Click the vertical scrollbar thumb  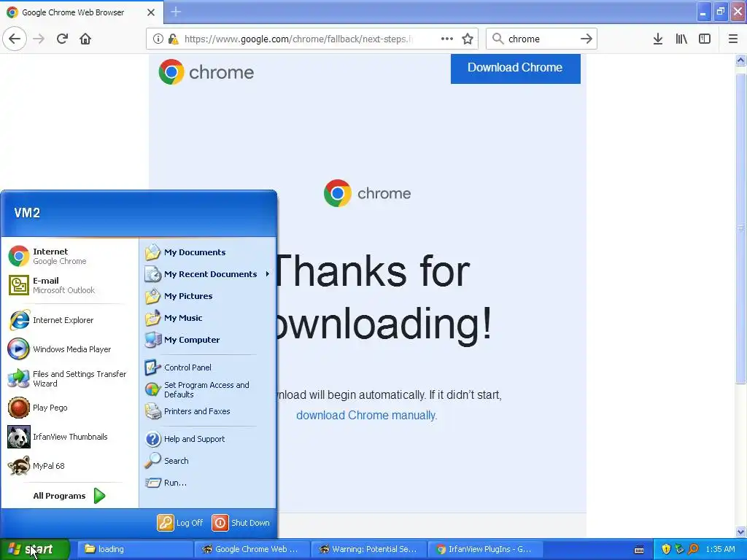point(741,228)
